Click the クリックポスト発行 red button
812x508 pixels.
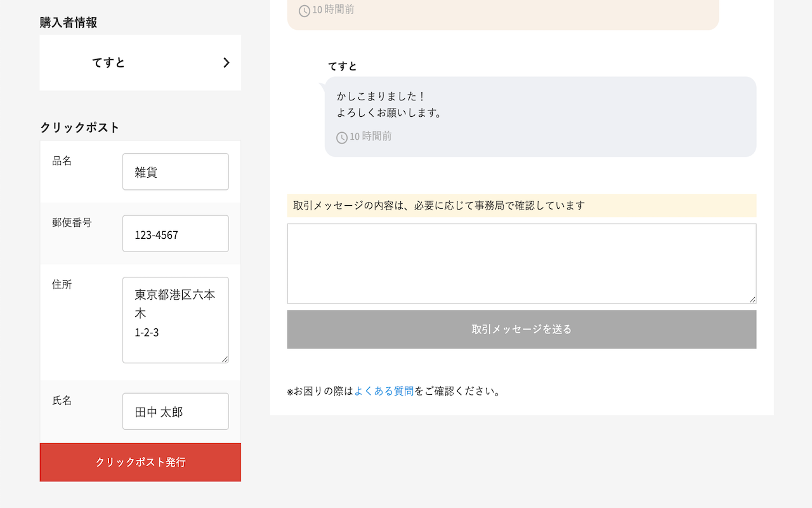point(140,462)
